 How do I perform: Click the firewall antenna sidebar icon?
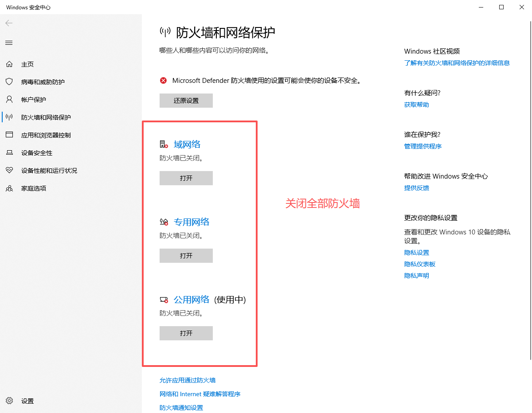pyautogui.click(x=9, y=117)
